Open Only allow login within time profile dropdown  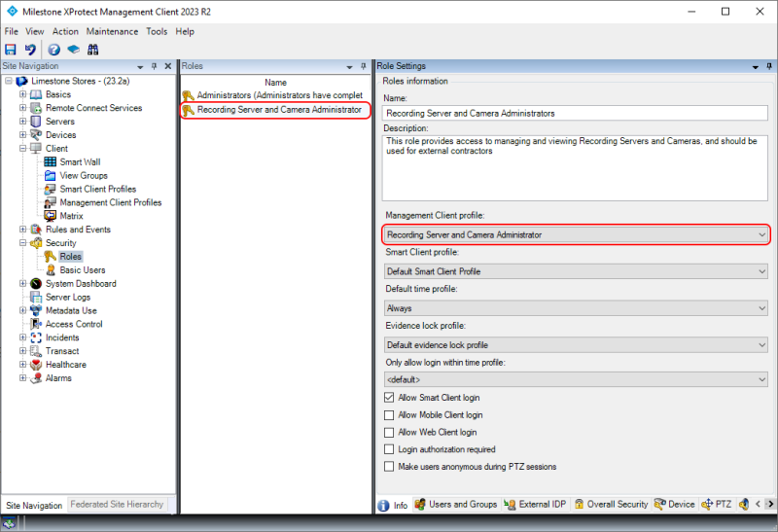pyautogui.click(x=576, y=379)
